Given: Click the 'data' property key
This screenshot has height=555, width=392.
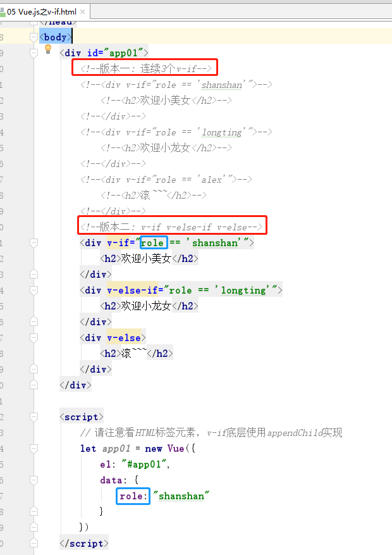Looking at the screenshot, I should [111, 480].
